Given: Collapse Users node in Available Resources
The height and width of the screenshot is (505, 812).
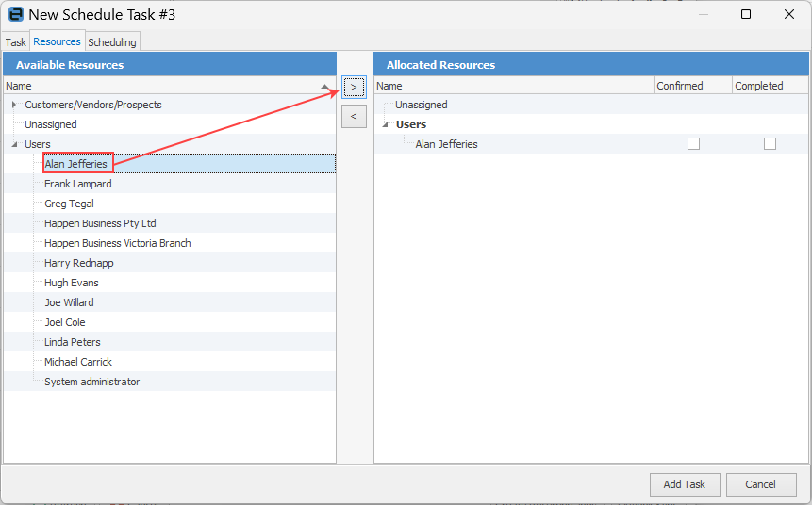Looking at the screenshot, I should point(14,144).
